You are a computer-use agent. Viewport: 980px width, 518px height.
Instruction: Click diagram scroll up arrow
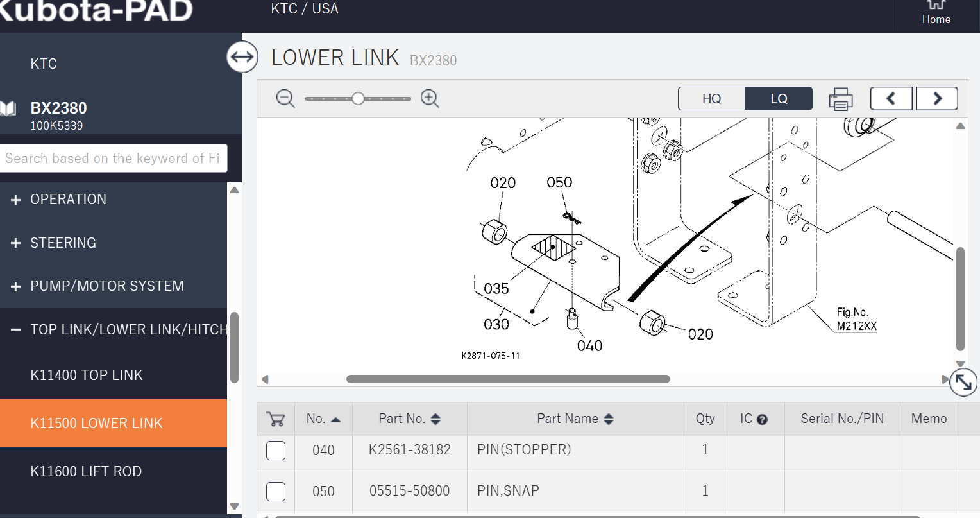(960, 126)
